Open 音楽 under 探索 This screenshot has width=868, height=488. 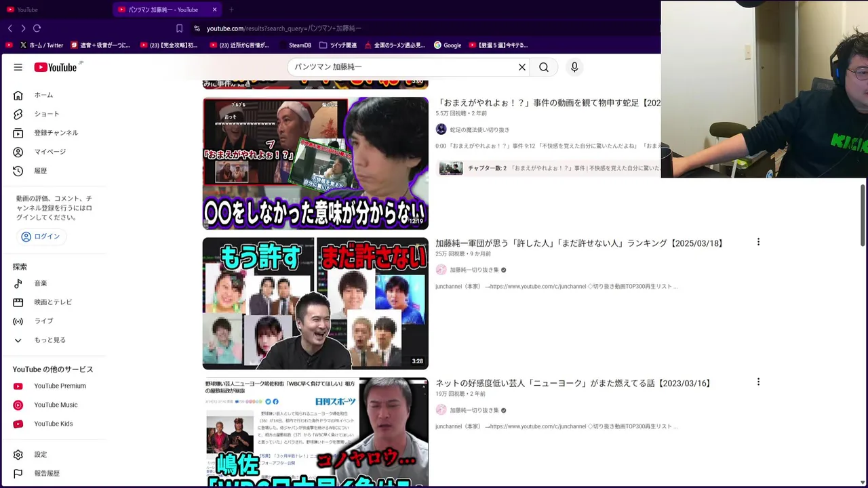click(54, 283)
